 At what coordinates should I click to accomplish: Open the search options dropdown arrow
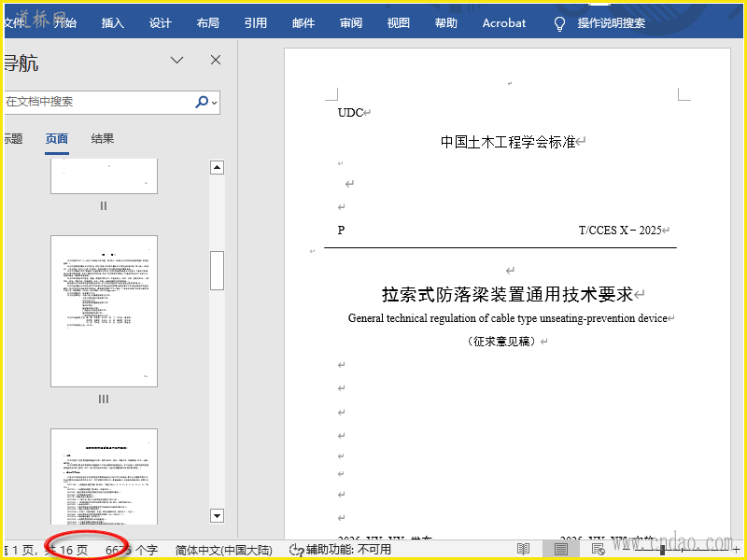coord(215,103)
